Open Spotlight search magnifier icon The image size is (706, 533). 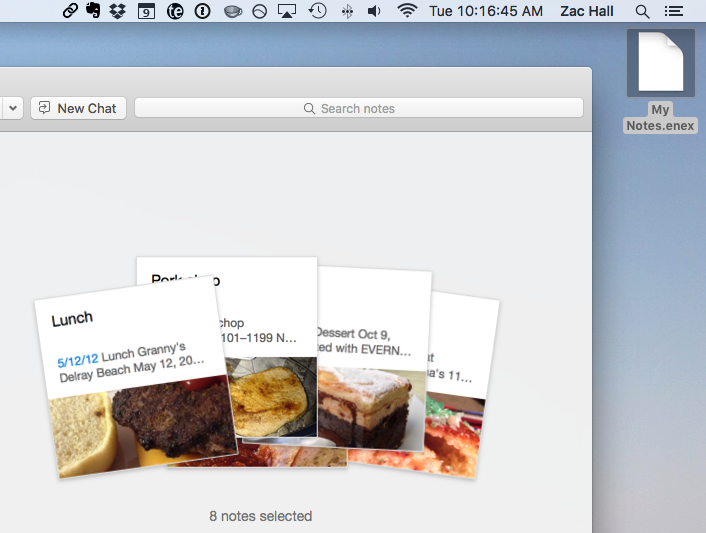click(x=642, y=11)
